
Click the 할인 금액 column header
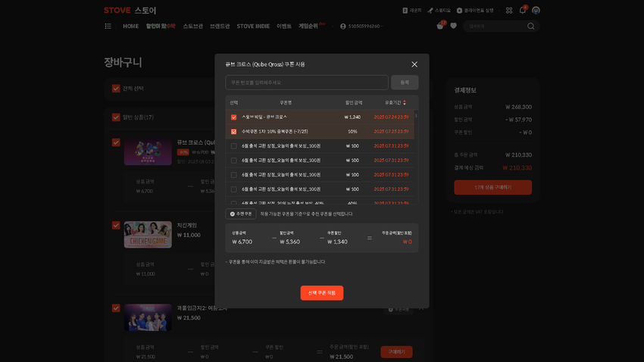pyautogui.click(x=354, y=102)
